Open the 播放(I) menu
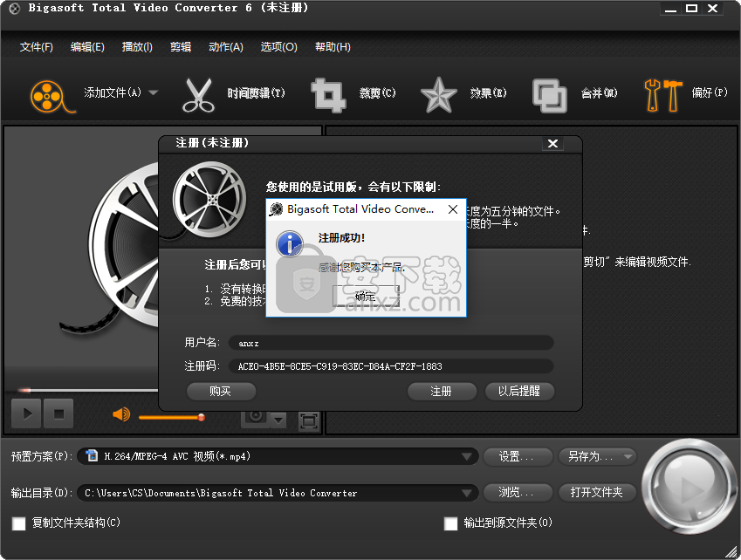This screenshot has height=560, width=741. (137, 47)
